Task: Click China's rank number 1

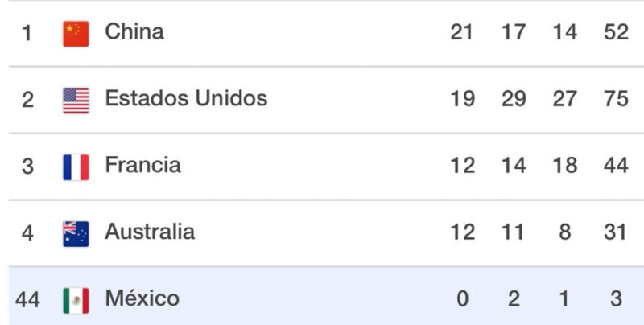Action: point(27,33)
